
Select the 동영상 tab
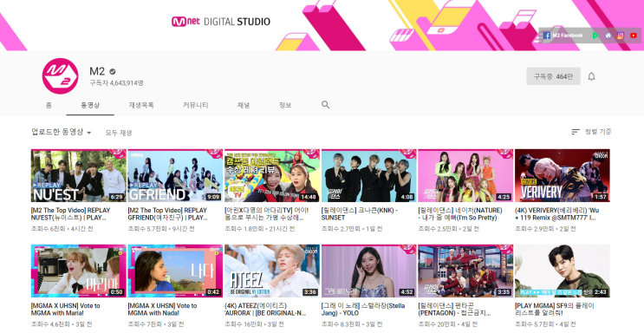click(90, 105)
